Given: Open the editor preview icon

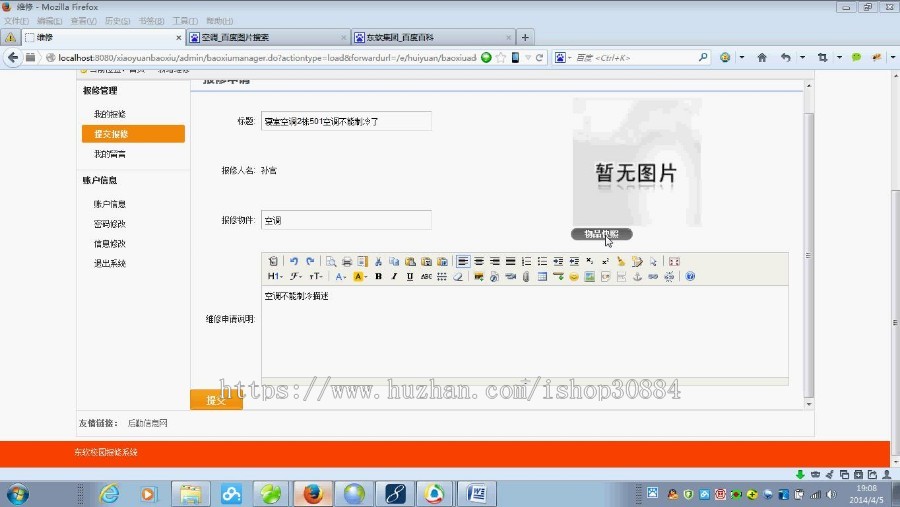Looking at the screenshot, I should pos(331,261).
